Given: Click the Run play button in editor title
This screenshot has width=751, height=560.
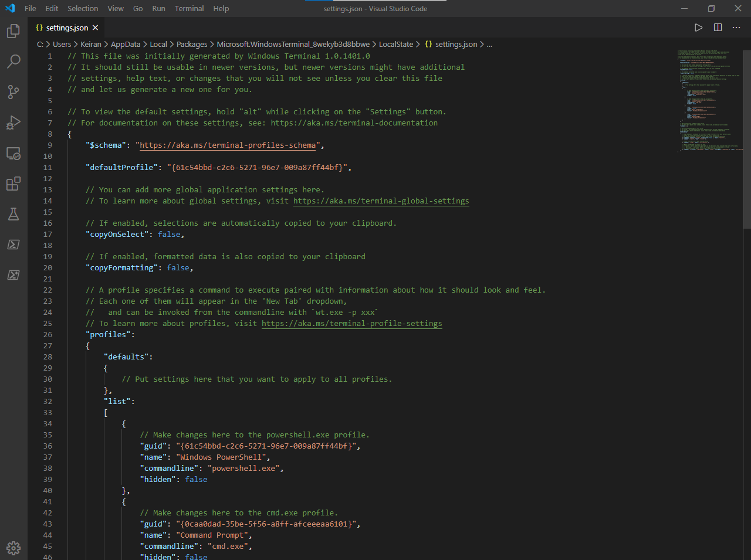Looking at the screenshot, I should 698,28.
